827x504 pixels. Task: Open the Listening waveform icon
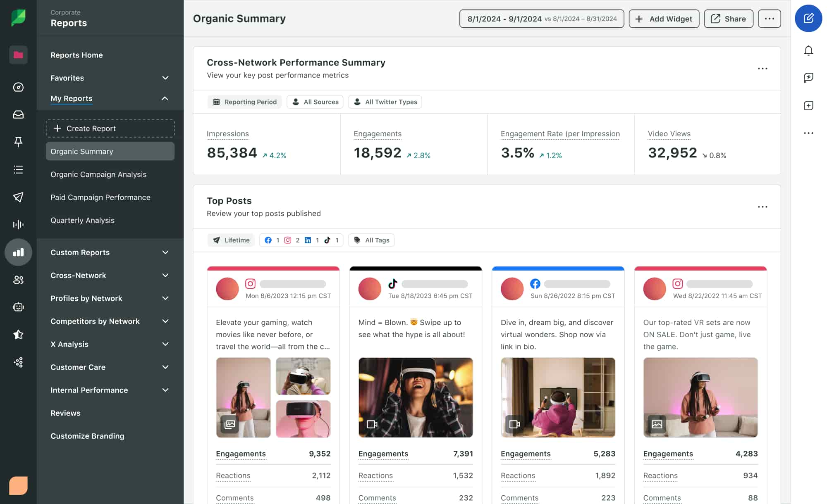click(x=18, y=224)
